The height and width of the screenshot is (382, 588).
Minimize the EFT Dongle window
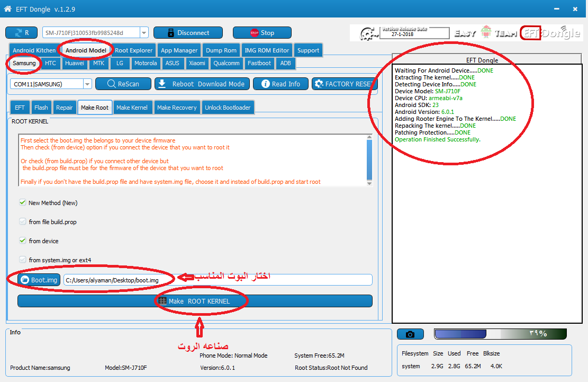(556, 8)
